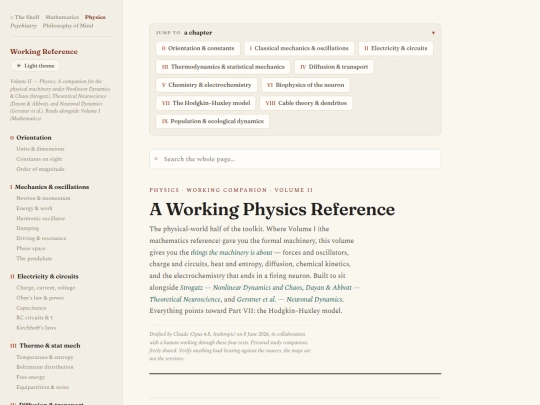Click the 'A Working Physics Reference' title

tap(272, 209)
